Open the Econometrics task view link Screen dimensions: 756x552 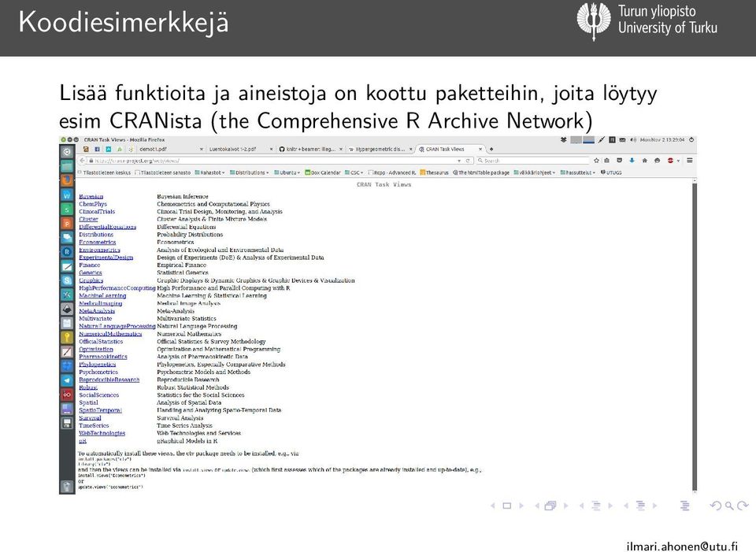pos(98,242)
